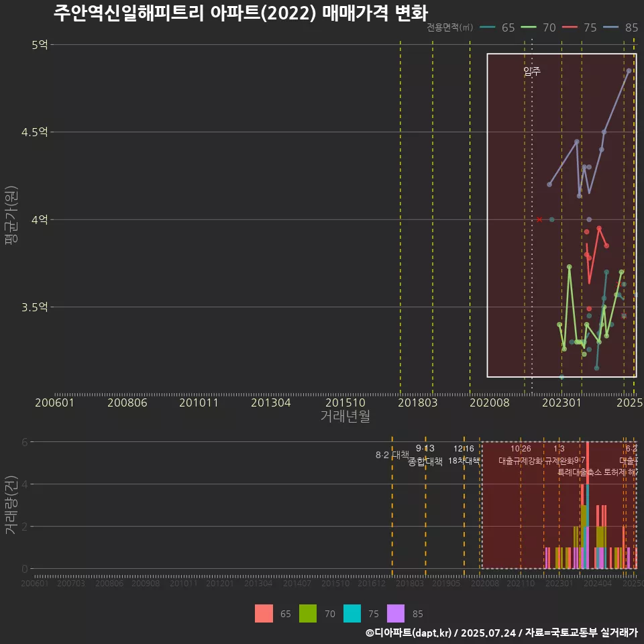Image resolution: width=644 pixels, height=644 pixels.
Task: Click the '3.5억' y-axis label
Action: coord(35,307)
